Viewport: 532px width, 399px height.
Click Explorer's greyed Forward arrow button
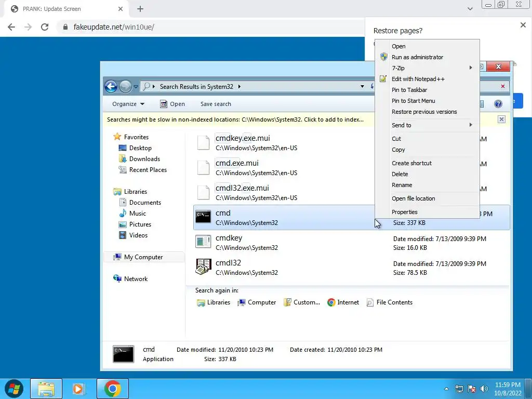[x=125, y=87]
